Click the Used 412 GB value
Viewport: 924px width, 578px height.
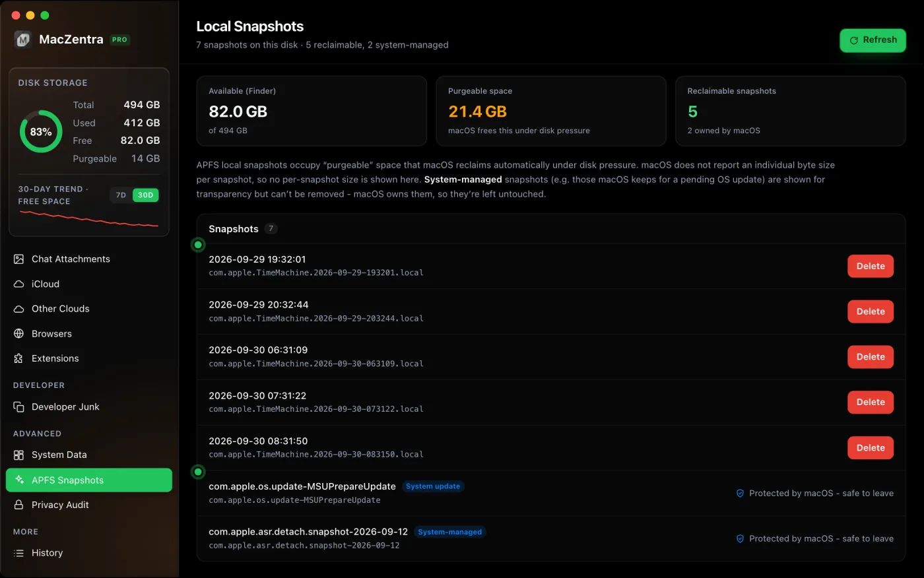[x=142, y=123]
